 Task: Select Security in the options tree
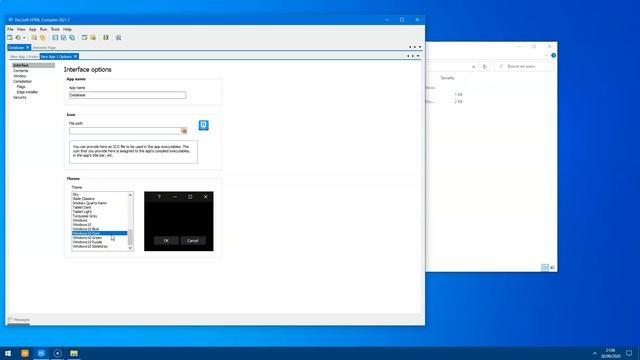click(20, 97)
